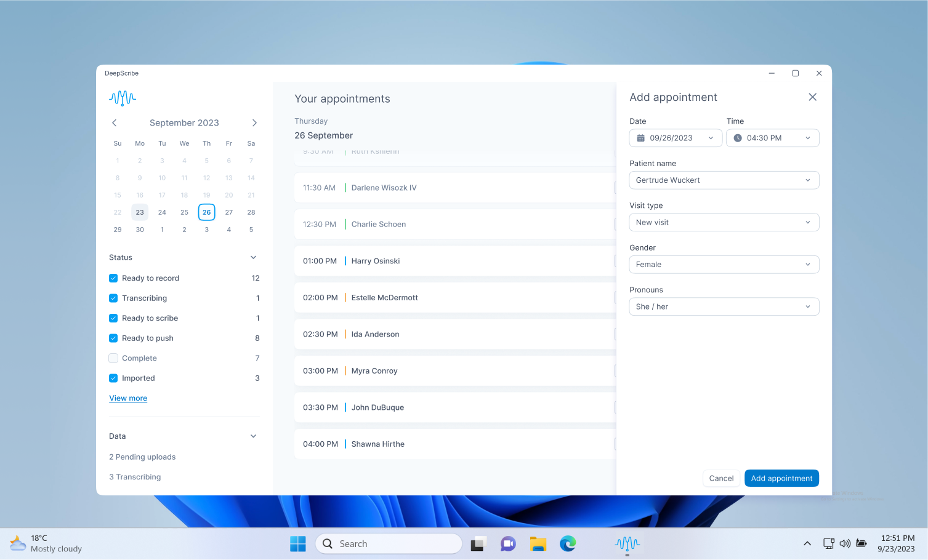Open the Teams chat taskbar icon
This screenshot has width=928, height=560.
pos(508,544)
